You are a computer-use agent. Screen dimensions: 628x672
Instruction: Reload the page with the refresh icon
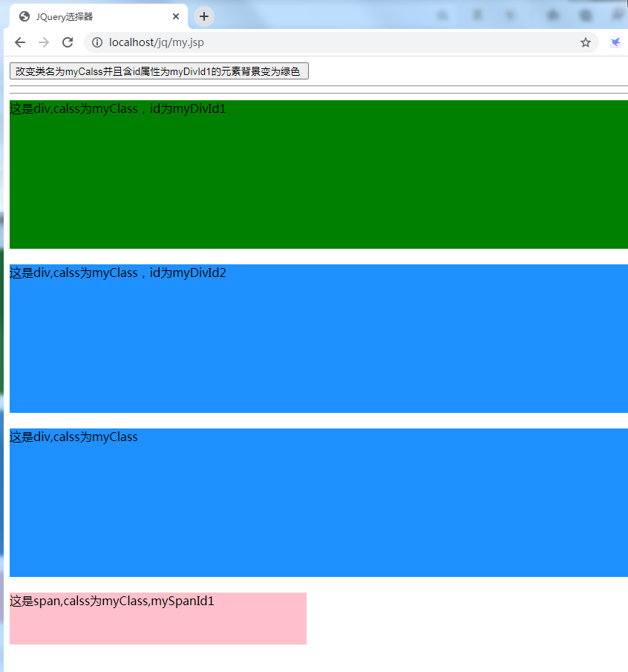68,42
